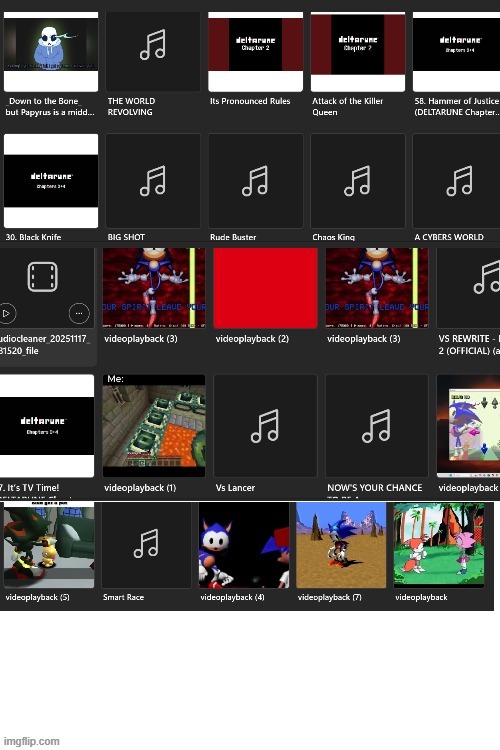Click the "videoplayback (2)" file name
500x750 pixels.
252,339
